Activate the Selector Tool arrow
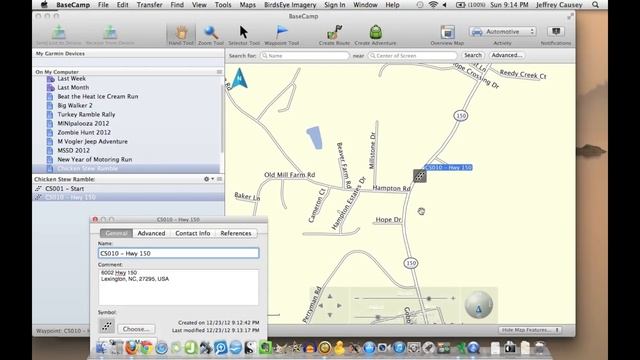This screenshot has width=640, height=360. click(244, 34)
